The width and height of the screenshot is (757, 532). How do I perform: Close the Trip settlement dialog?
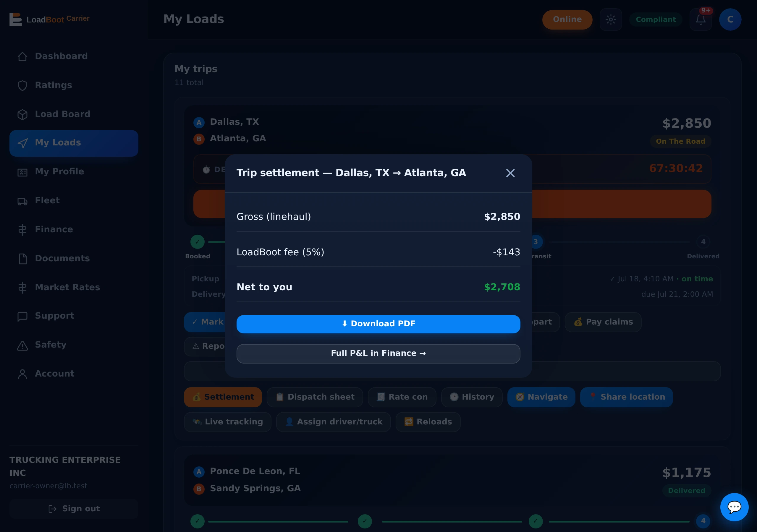(x=510, y=173)
